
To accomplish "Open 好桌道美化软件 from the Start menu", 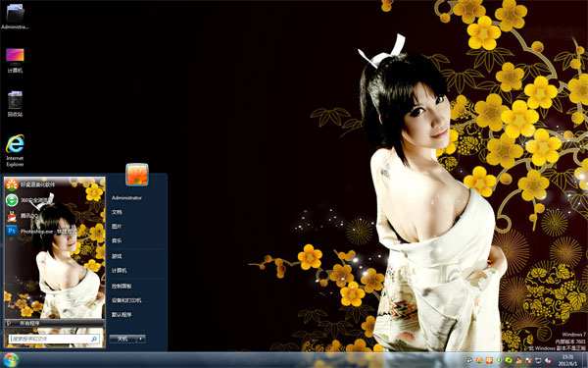I will [54, 184].
